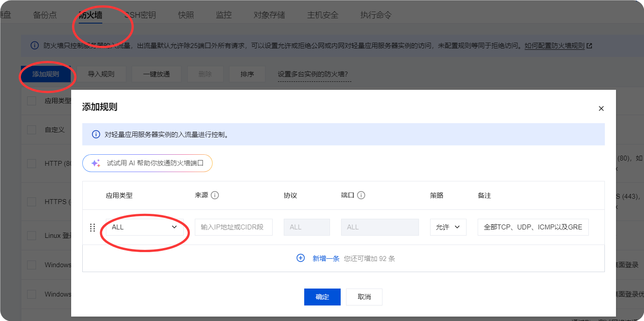Viewport: 644px width, 321px height.
Task: Click the AI sparkle icon for firewall port assistance
Action: [95, 163]
